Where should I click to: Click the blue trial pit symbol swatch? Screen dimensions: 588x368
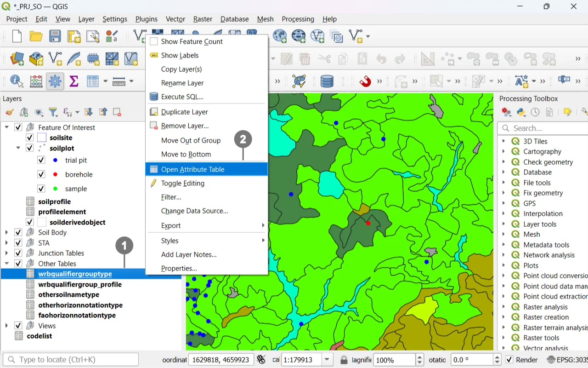pos(55,160)
